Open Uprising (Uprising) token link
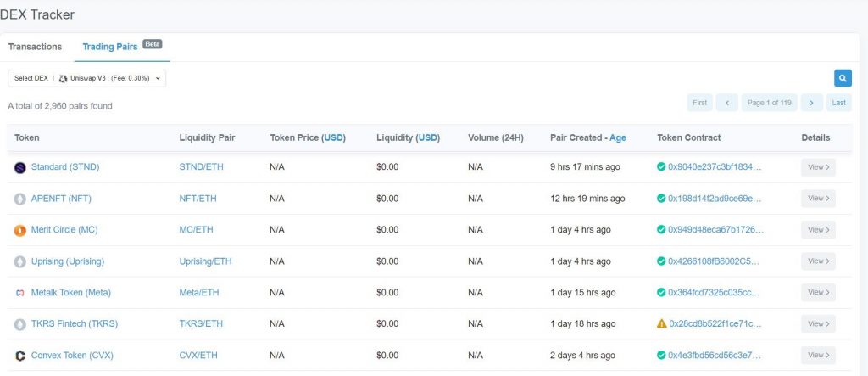The image size is (868, 376). point(68,261)
